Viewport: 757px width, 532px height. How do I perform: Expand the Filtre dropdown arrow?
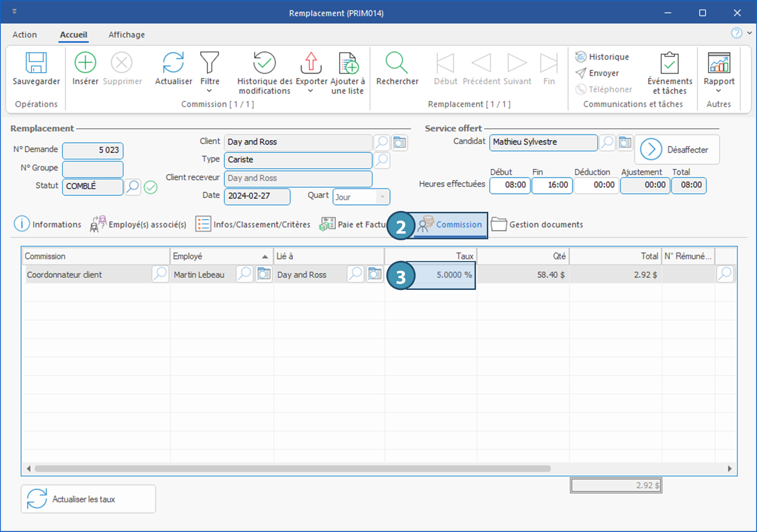click(210, 91)
